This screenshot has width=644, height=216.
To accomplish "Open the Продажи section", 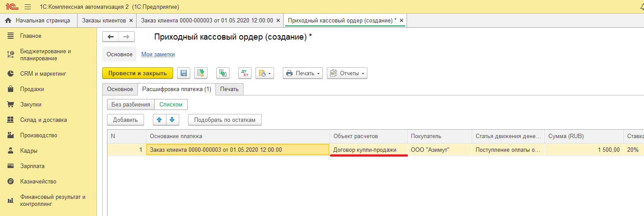I will pos(32,89).
